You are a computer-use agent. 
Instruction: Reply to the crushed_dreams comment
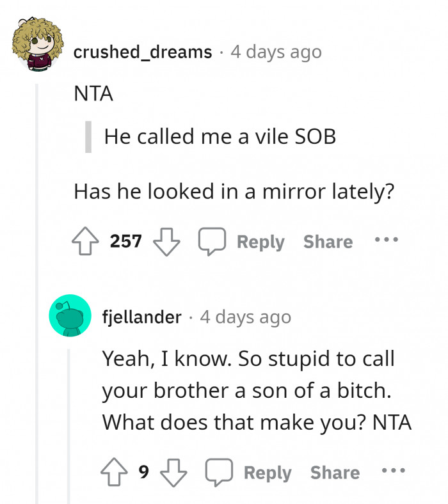(x=260, y=242)
